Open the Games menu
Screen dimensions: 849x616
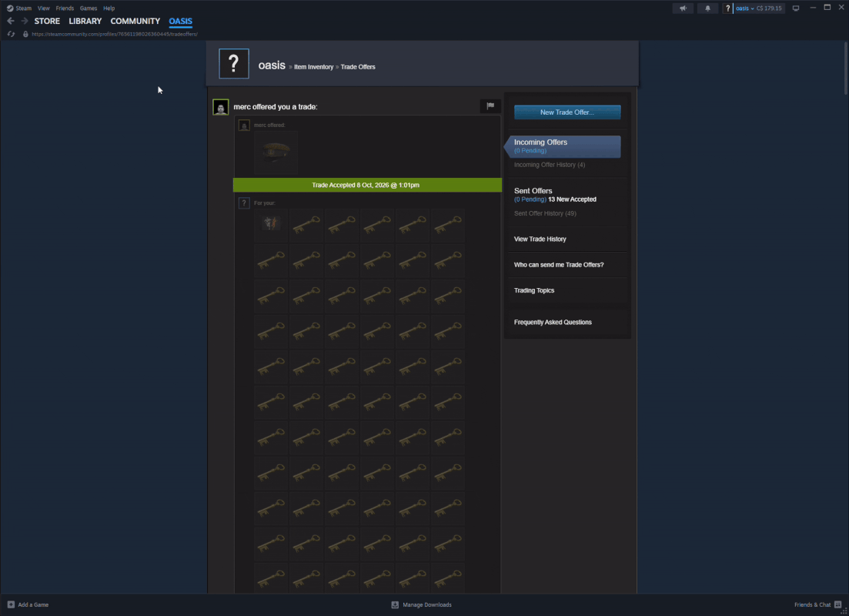point(89,8)
